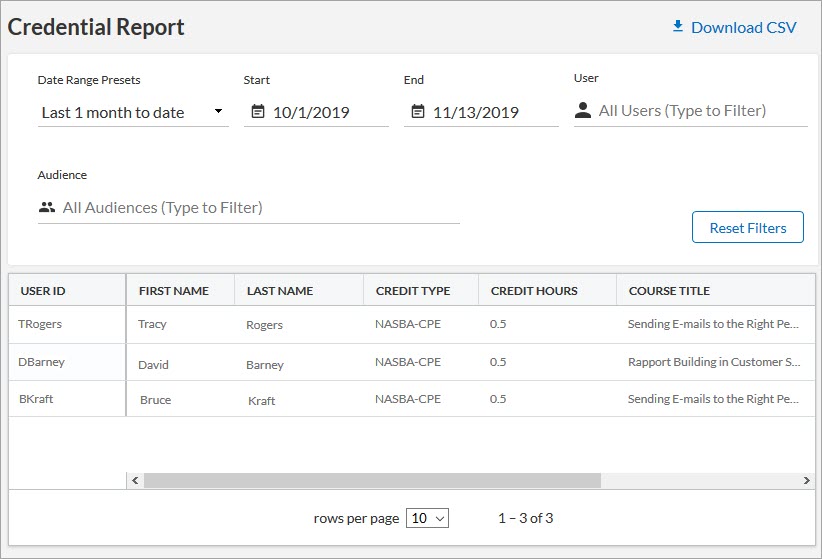The width and height of the screenshot is (822, 559).
Task: Click the Start date field 10/1/2019
Action: coord(311,112)
